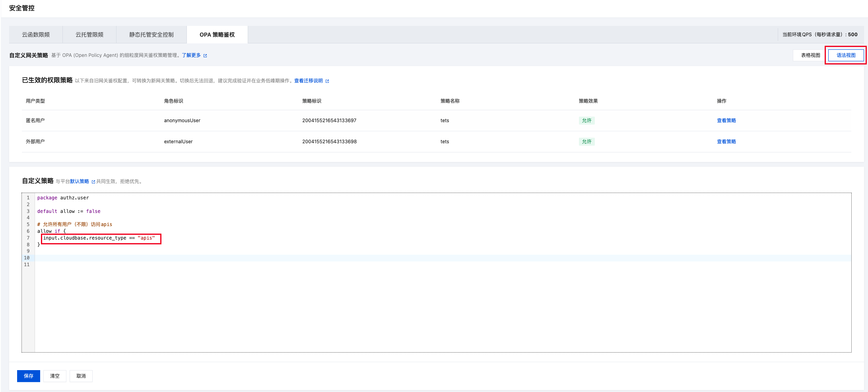This screenshot has height=392, width=868.
Task: Click the 自定义网关策略 heading
Action: (29, 55)
